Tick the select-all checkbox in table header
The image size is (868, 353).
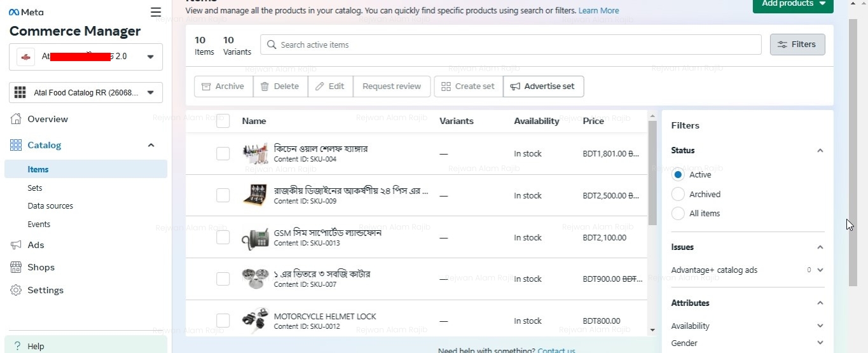pyautogui.click(x=223, y=121)
